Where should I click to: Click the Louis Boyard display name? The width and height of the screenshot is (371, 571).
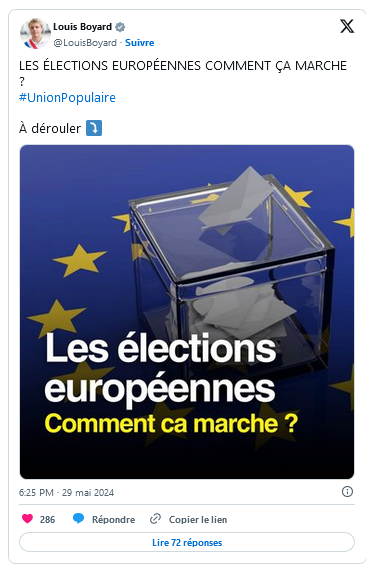pos(83,27)
